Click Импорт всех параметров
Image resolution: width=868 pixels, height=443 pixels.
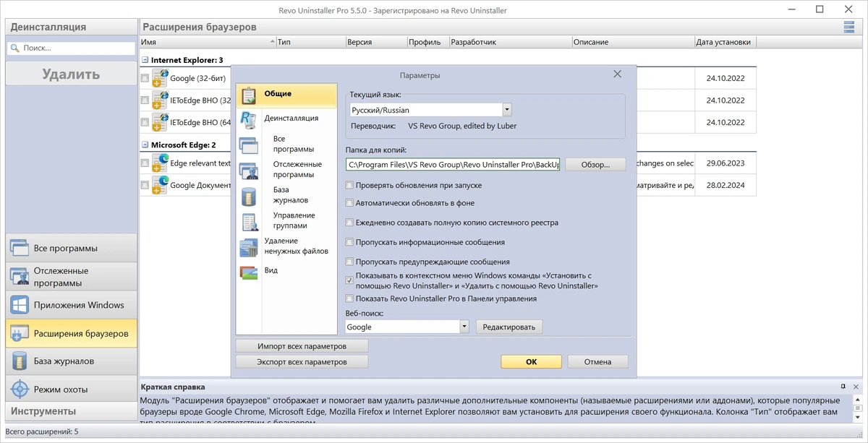point(302,346)
